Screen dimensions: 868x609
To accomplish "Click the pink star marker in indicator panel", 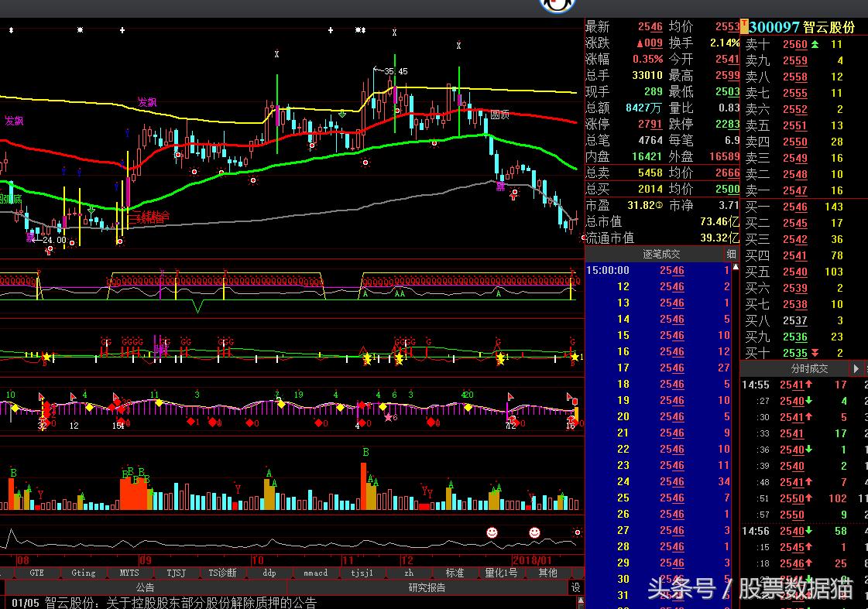I will click(388, 417).
